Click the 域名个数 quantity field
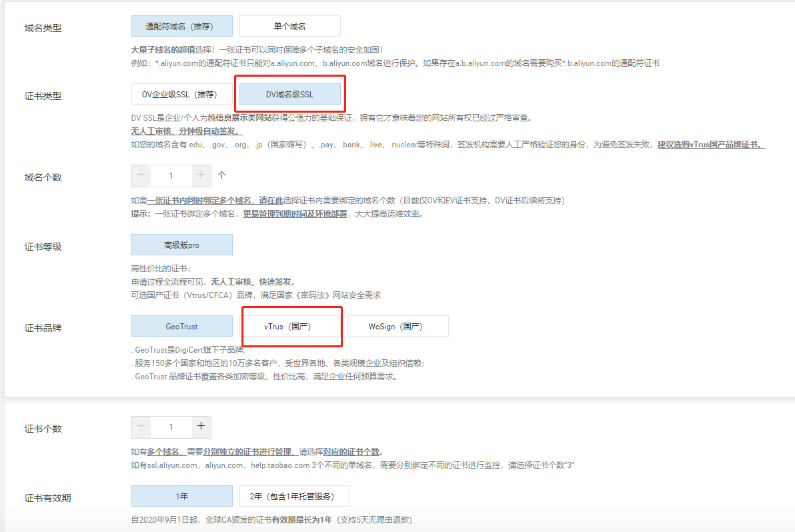Viewport: 795px width, 532px height. (x=171, y=175)
